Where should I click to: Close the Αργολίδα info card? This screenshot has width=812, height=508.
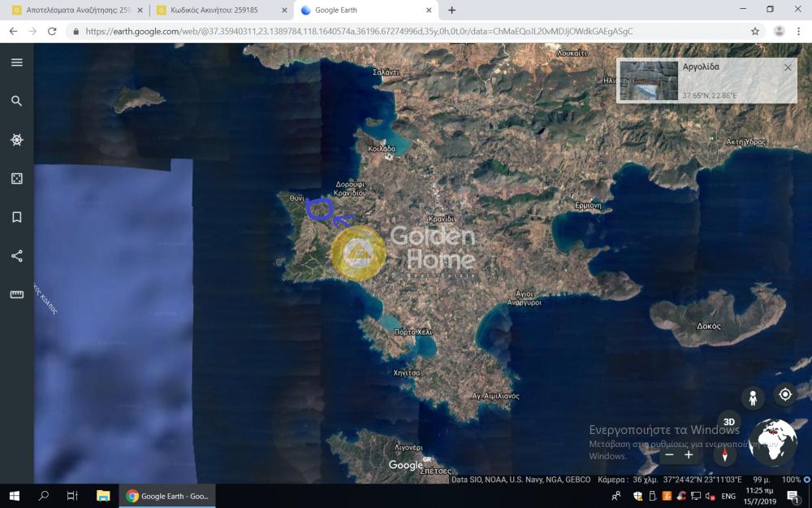point(787,67)
